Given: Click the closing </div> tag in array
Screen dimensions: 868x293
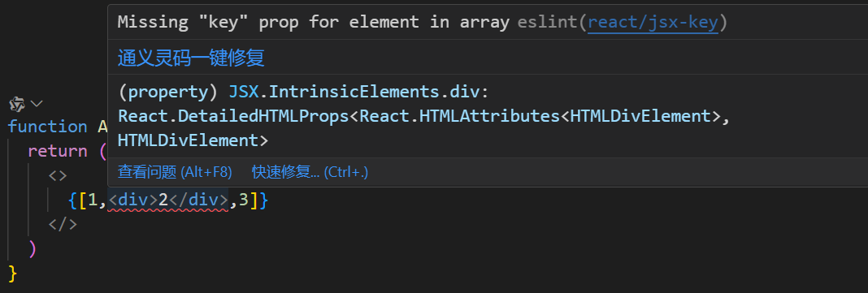Looking at the screenshot, I should pyautogui.click(x=198, y=200).
